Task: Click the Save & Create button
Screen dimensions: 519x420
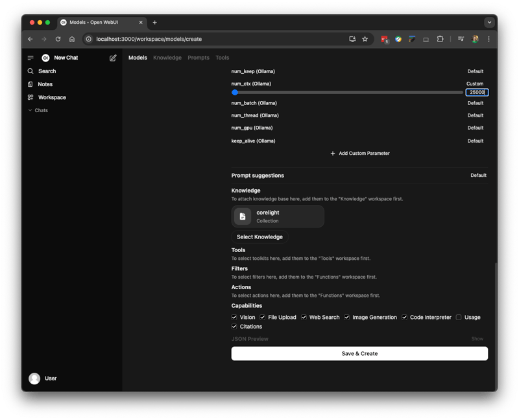Action: [x=359, y=353]
